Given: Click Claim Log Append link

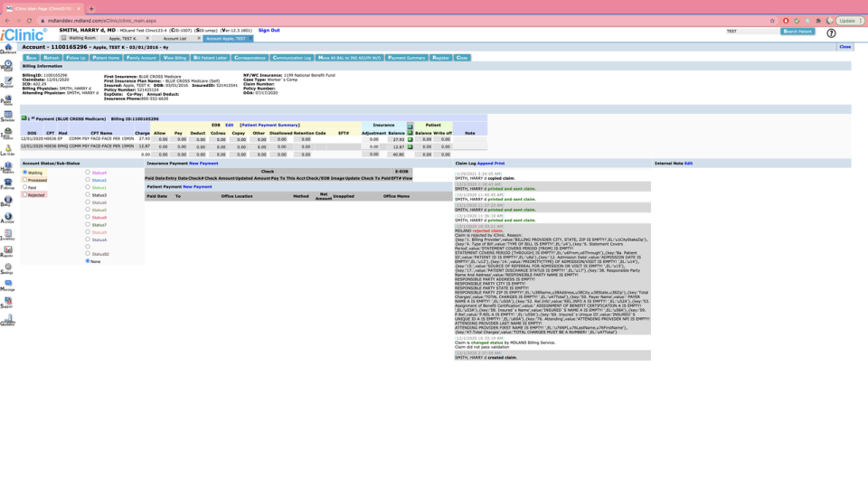Looking at the screenshot, I should pyautogui.click(x=485, y=164).
